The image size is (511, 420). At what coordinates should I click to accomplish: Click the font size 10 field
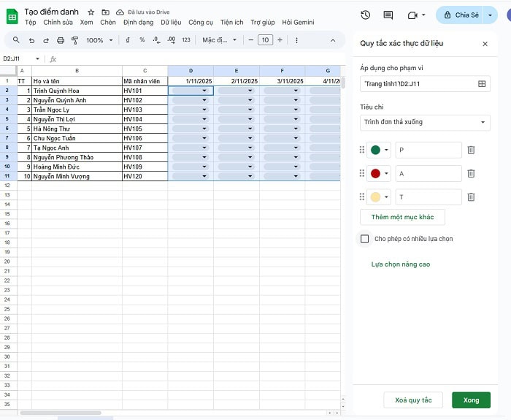(x=265, y=40)
